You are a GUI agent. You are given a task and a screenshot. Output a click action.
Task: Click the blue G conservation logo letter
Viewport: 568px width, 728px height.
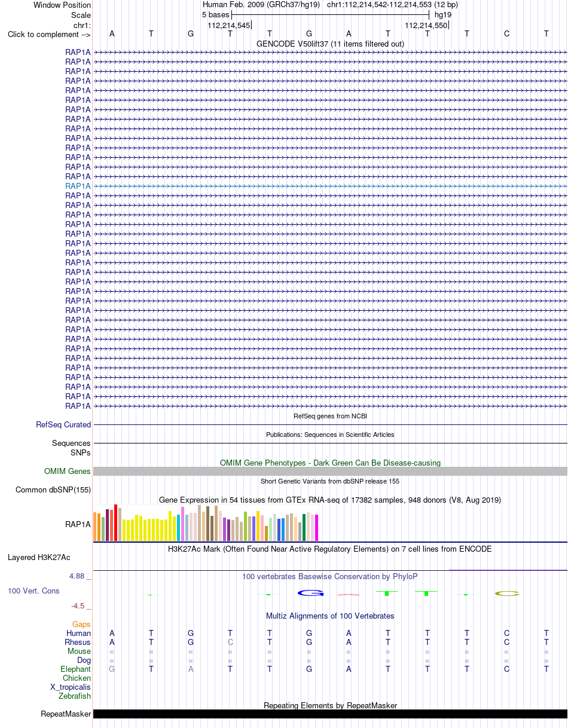310,593
